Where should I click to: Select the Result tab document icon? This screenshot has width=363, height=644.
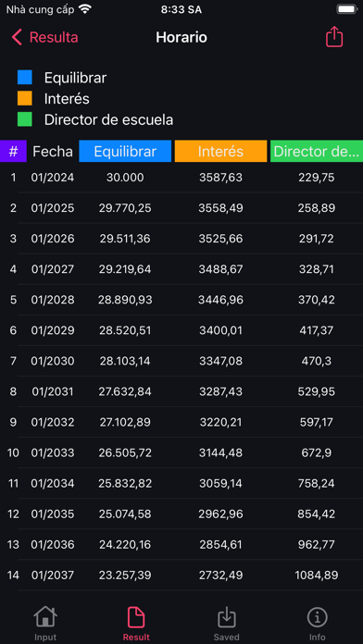[x=136, y=617]
